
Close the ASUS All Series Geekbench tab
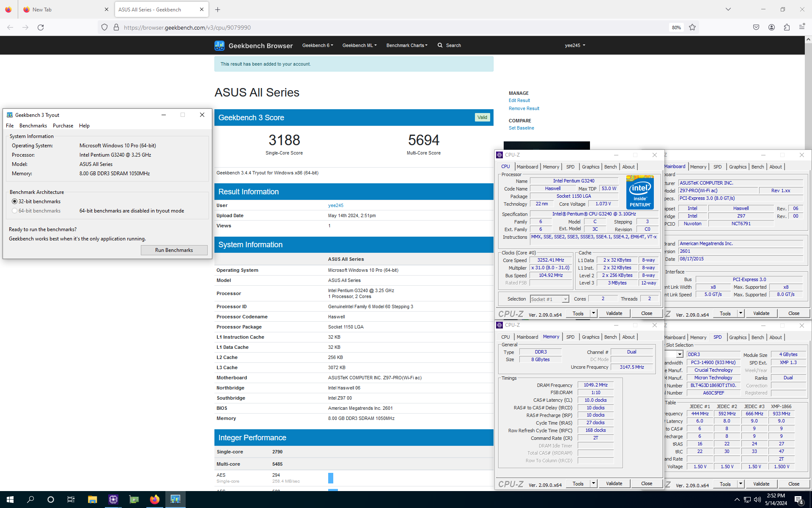coord(202,9)
